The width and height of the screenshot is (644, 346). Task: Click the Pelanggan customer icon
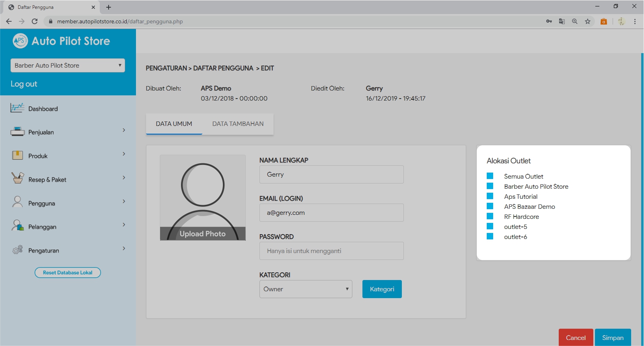point(17,226)
